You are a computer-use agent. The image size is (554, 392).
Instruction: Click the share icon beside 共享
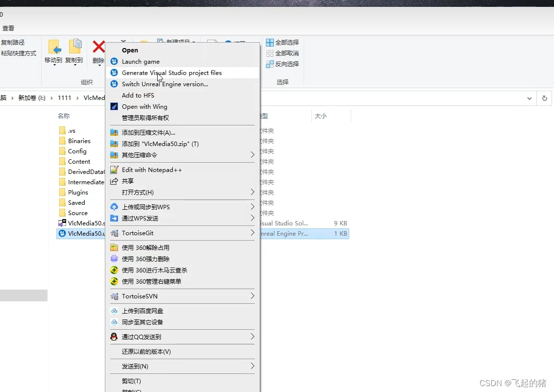point(114,181)
